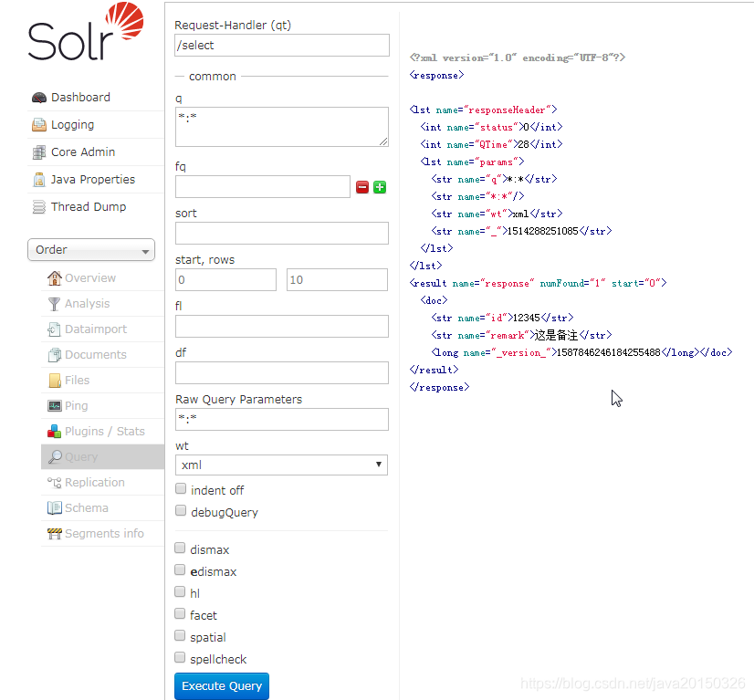Click the Query magnifier icon

55,456
